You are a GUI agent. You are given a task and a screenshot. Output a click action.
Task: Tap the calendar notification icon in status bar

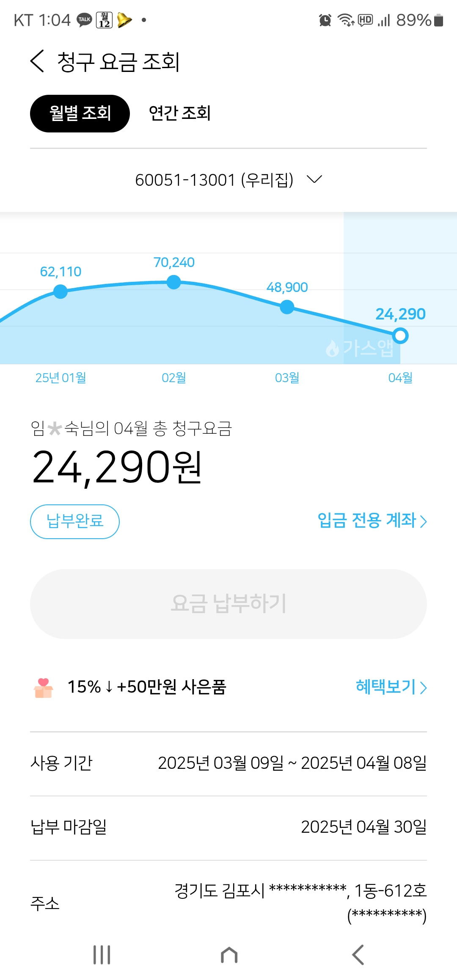click(x=104, y=20)
